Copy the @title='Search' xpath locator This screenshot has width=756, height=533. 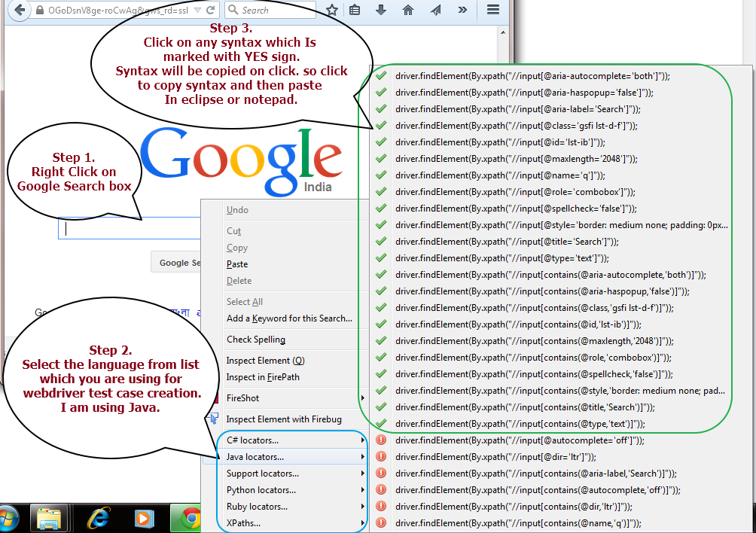click(508, 242)
